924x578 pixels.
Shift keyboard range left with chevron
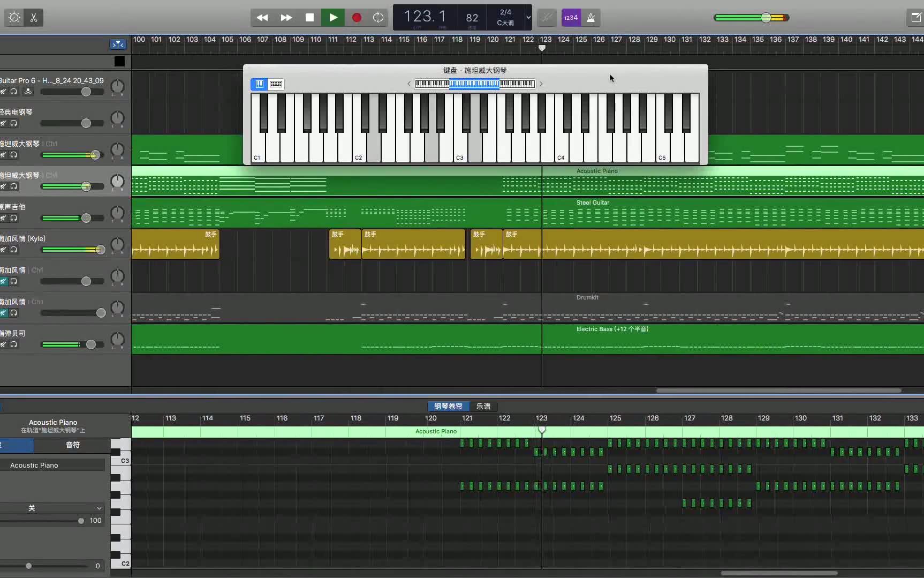(408, 84)
